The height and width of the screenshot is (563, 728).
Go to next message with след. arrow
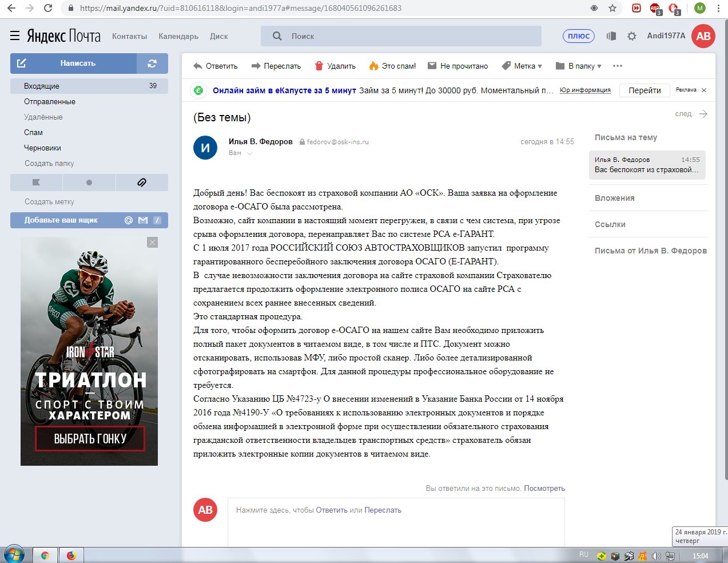(691, 114)
